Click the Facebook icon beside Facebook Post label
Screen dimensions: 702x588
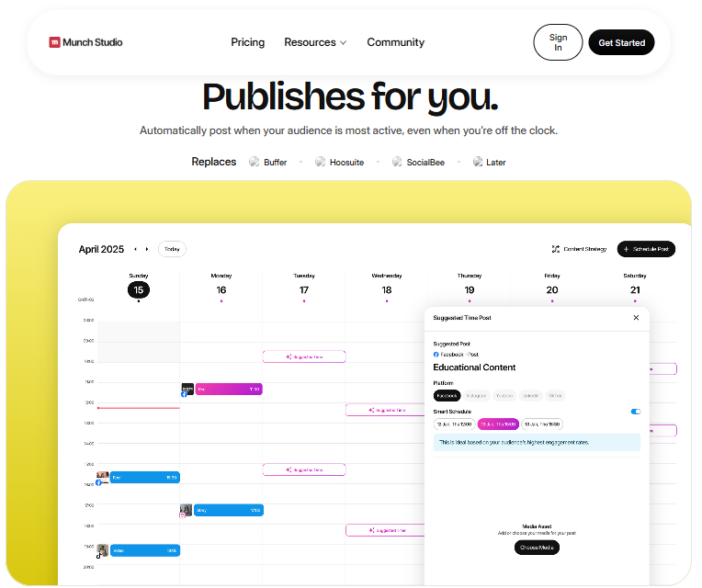436,355
